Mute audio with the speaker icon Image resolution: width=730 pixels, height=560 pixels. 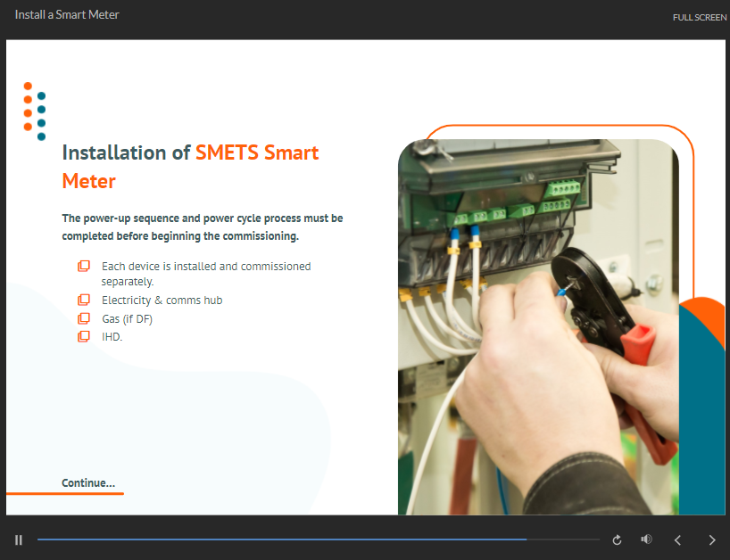tap(646, 539)
